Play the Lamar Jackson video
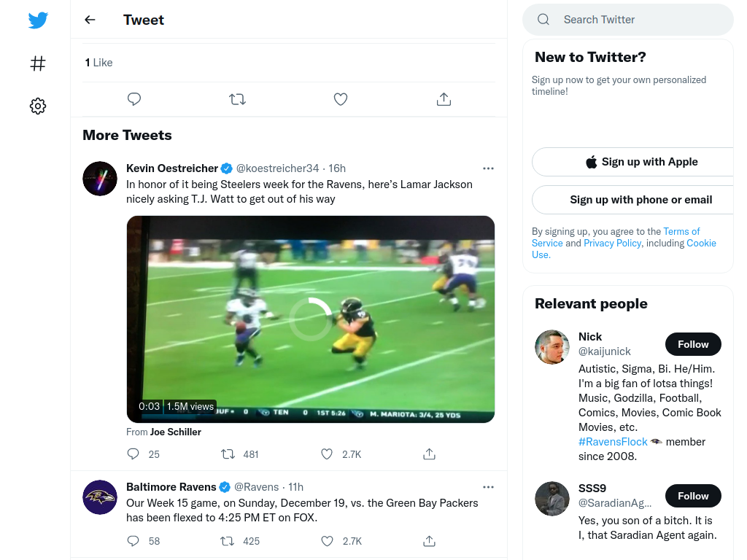The height and width of the screenshot is (560, 747). point(311,319)
